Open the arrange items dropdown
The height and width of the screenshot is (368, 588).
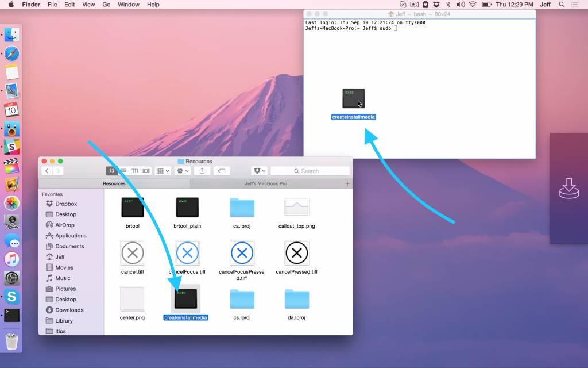pos(163,171)
